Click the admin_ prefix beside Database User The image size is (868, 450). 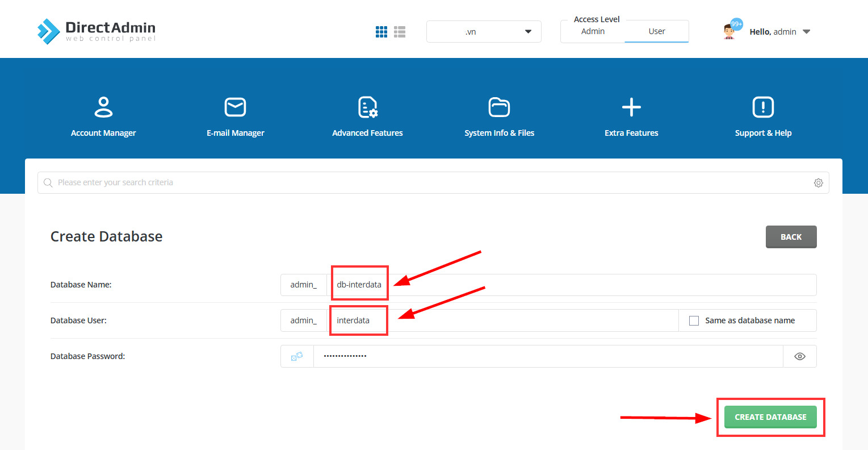[304, 320]
